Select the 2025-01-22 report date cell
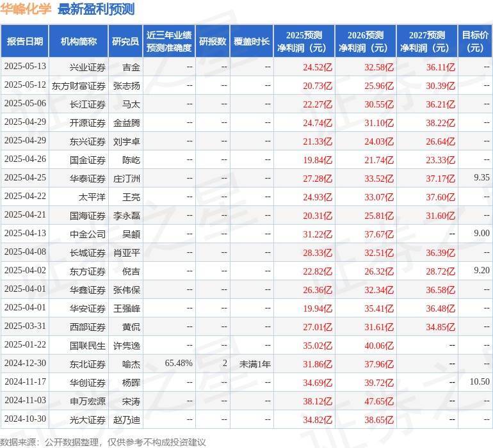Image resolution: width=493 pixels, height=448 pixels. pyautogui.click(x=25, y=345)
